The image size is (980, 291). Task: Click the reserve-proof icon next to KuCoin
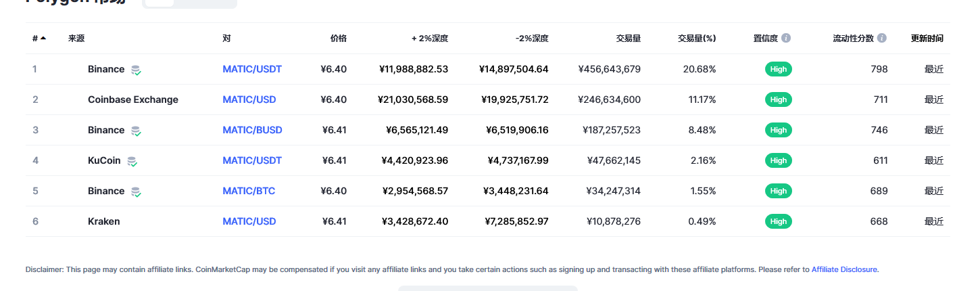132,161
